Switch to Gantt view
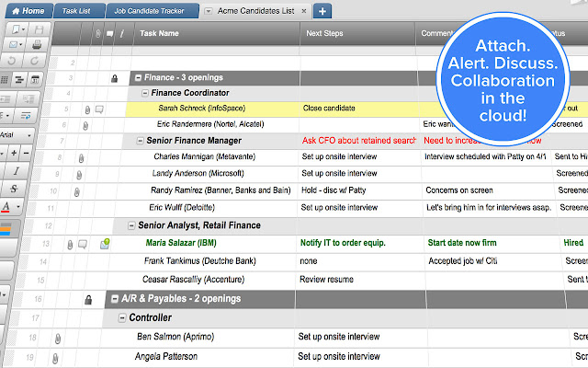 tap(18, 79)
